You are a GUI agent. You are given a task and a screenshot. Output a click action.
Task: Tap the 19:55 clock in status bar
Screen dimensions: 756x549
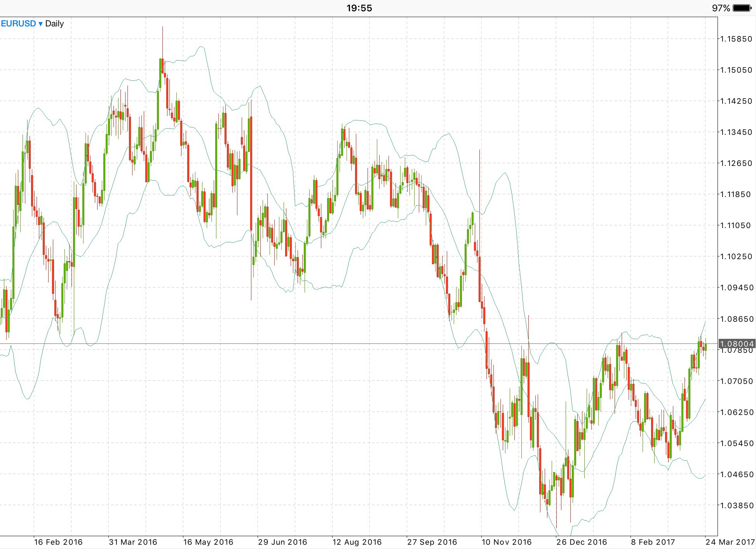359,8
